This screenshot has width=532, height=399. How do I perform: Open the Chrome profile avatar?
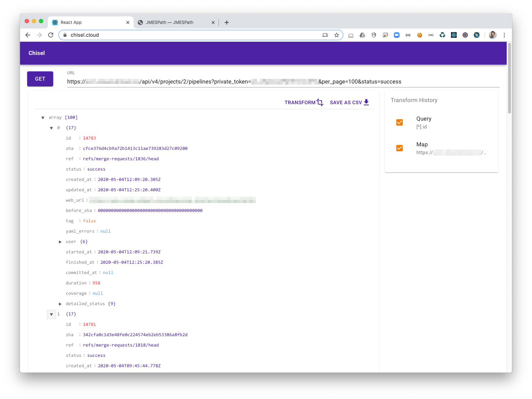(493, 35)
